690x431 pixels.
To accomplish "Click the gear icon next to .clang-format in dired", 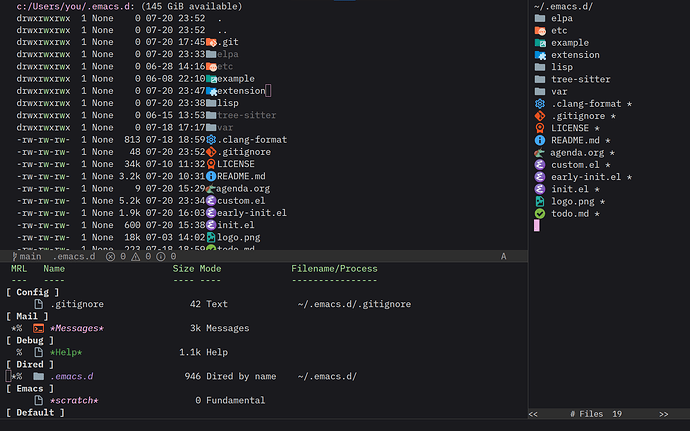I will tap(211, 140).
